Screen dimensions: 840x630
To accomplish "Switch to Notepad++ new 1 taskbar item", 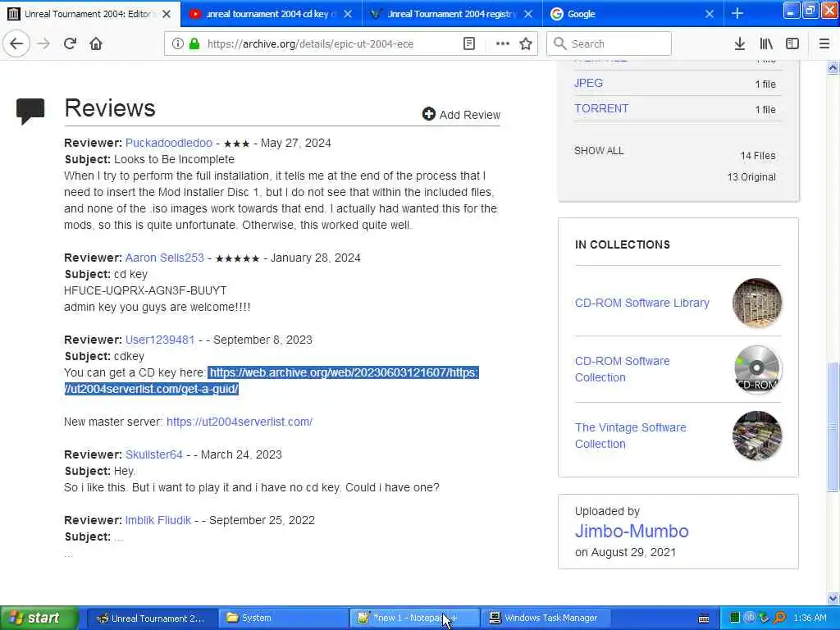I will [414, 618].
